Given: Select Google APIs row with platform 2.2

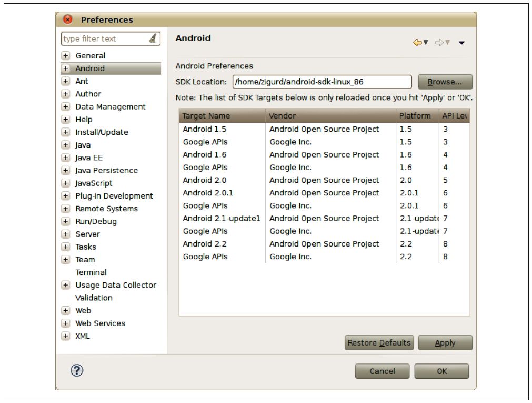Looking at the screenshot, I should (324, 257).
